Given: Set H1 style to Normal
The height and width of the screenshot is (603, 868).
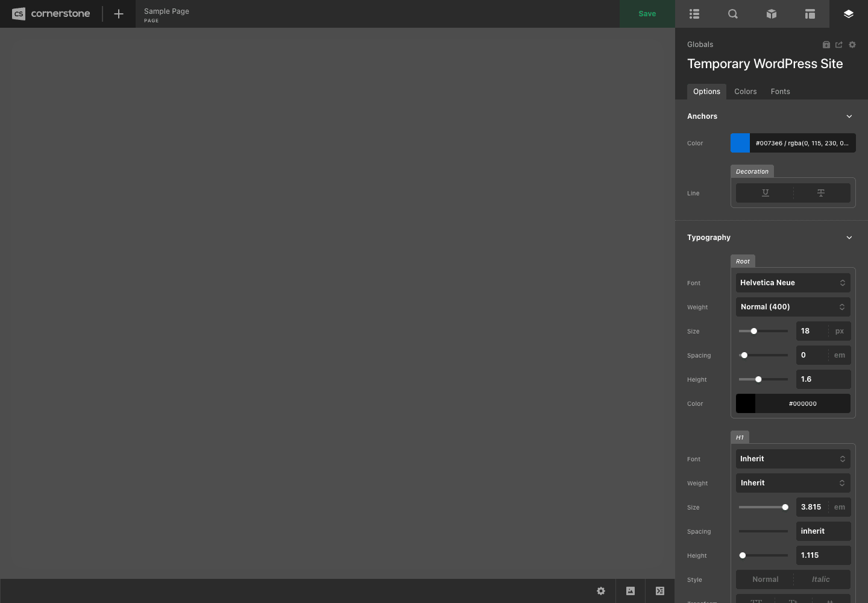Looking at the screenshot, I should point(766,579).
